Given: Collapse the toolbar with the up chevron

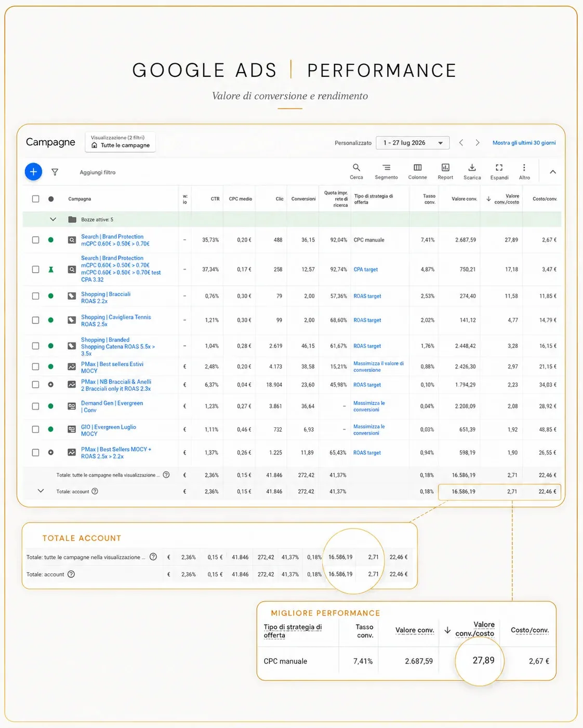Looking at the screenshot, I should coord(553,172).
